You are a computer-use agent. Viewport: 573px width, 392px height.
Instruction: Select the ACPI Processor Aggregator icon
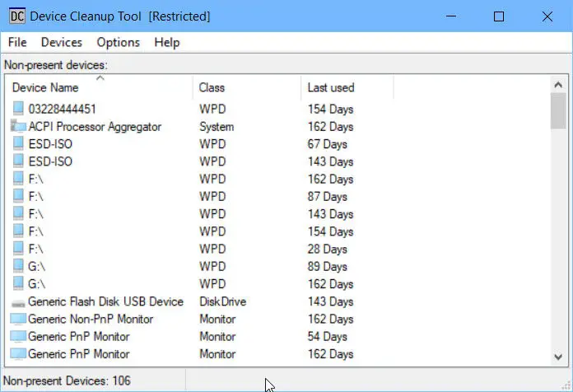[18, 126]
